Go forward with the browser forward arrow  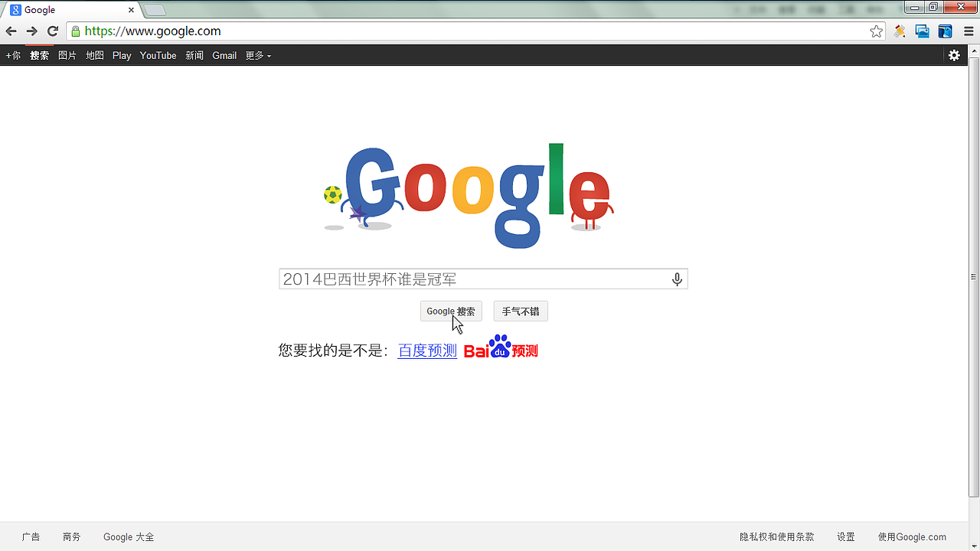tap(31, 31)
